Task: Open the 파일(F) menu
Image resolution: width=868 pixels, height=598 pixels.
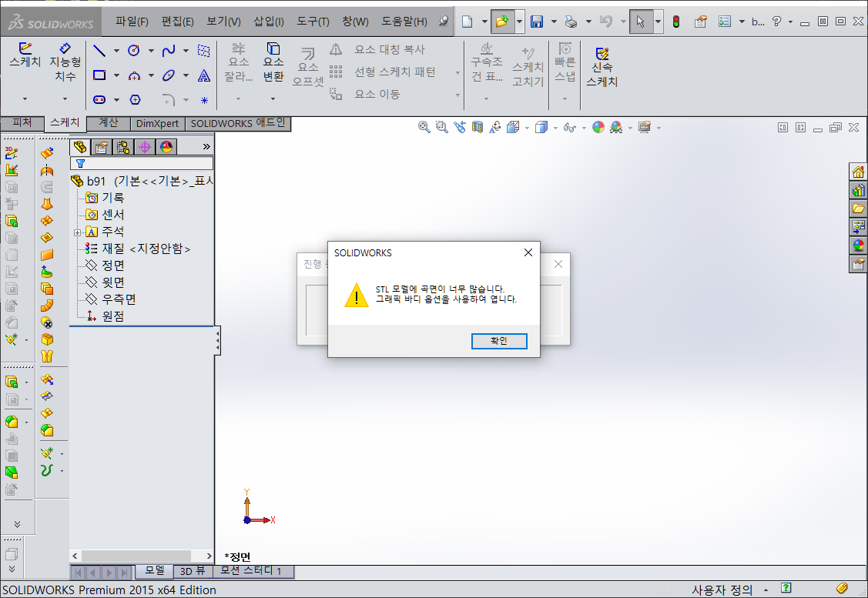Action: (132, 21)
